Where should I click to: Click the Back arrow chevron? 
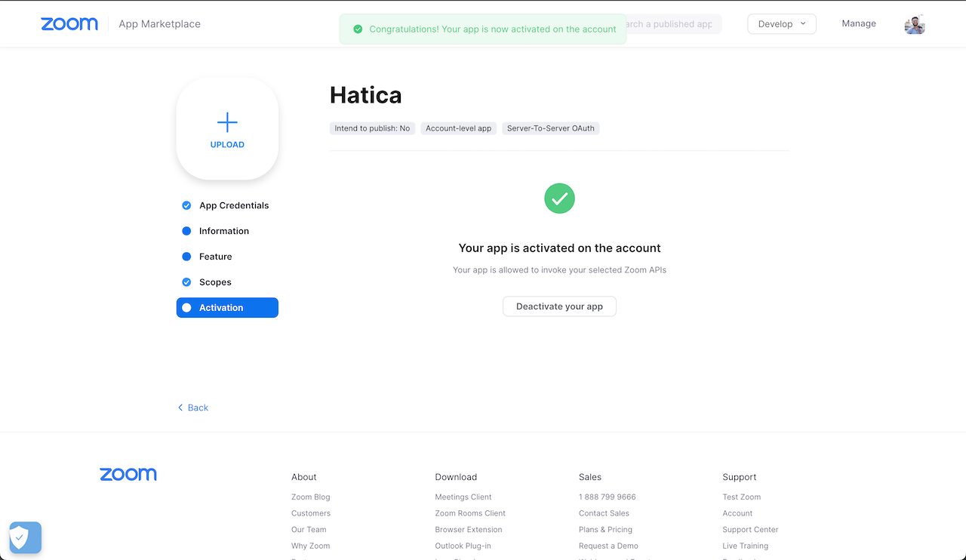(x=180, y=408)
